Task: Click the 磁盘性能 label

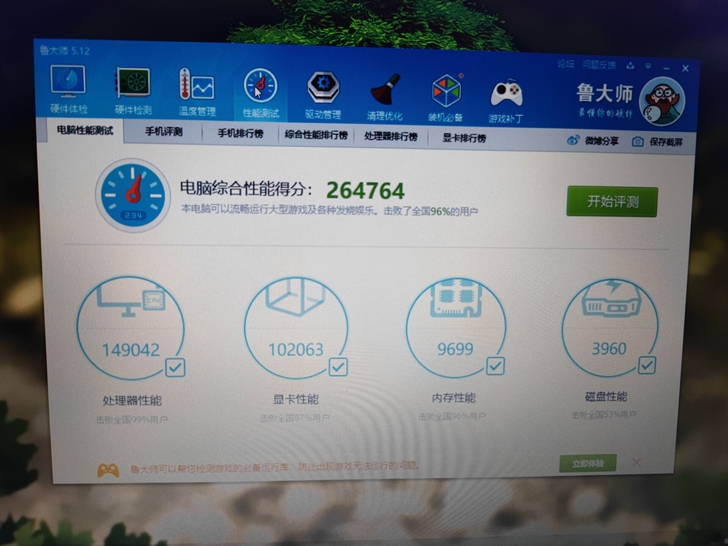Action: click(606, 396)
